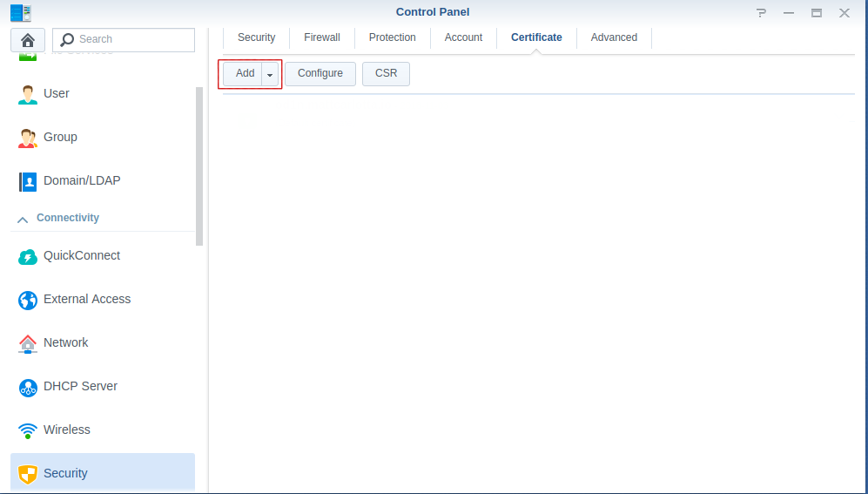Open Wireless settings in sidebar
Image resolution: width=868 pixels, height=494 pixels.
click(x=103, y=430)
